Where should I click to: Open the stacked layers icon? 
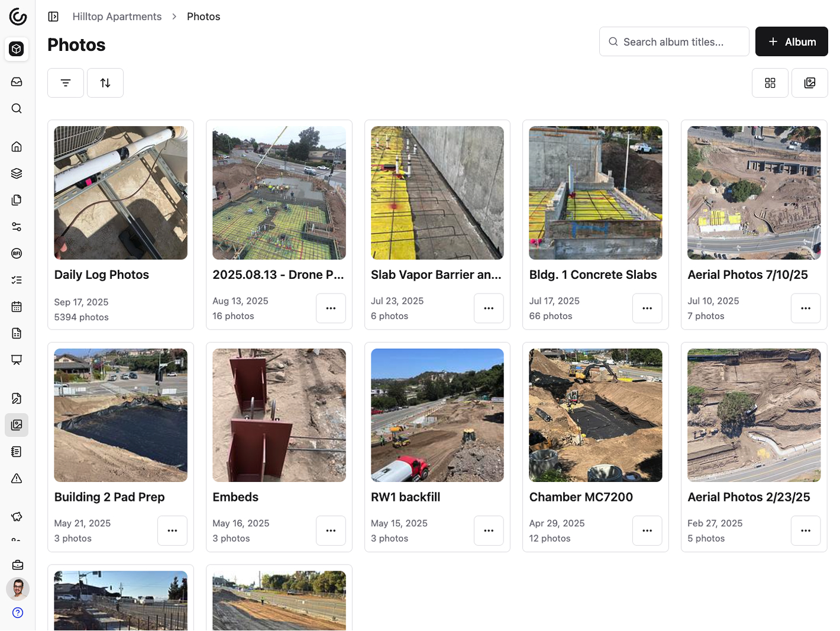(x=17, y=173)
